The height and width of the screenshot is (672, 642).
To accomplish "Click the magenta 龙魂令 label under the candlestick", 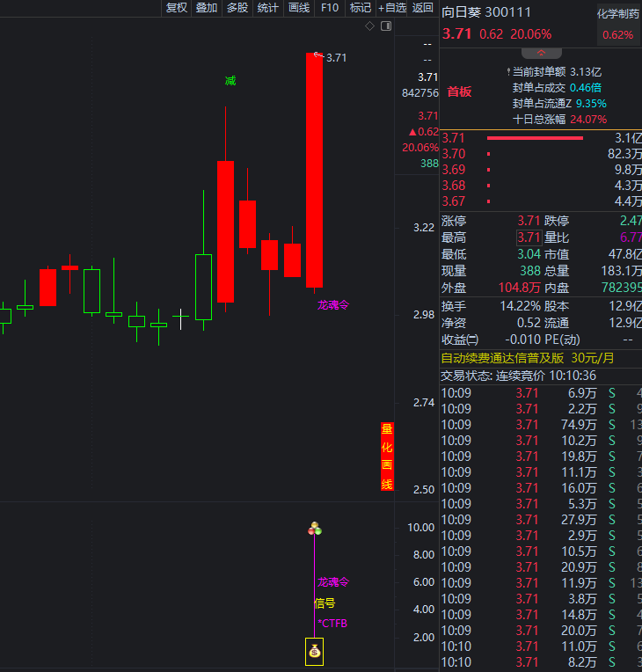I will 333,305.
